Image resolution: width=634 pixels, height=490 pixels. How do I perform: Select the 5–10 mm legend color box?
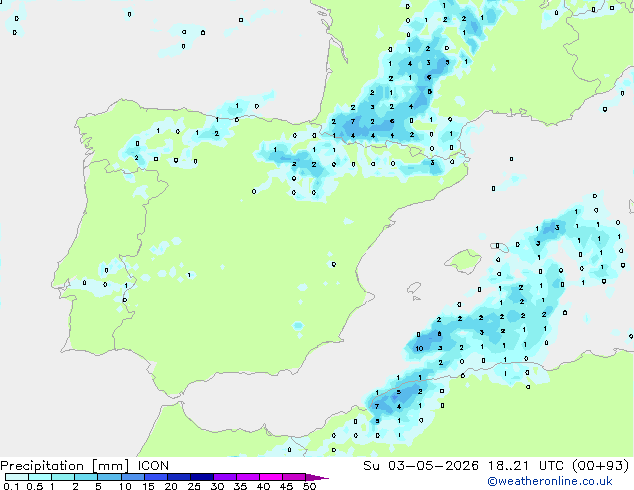(109, 477)
